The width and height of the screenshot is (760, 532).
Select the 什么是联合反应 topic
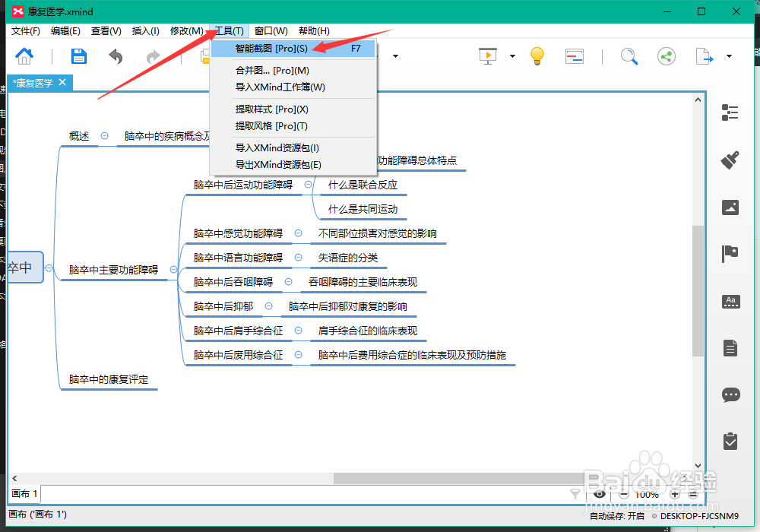(363, 185)
